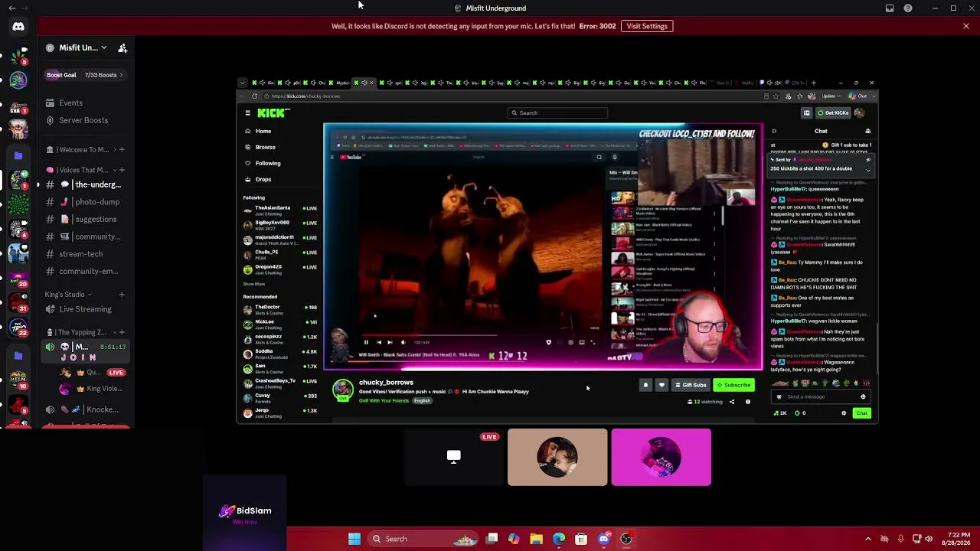The width and height of the screenshot is (980, 551).
Task: Open Discord direct messages home icon
Action: click(18, 26)
